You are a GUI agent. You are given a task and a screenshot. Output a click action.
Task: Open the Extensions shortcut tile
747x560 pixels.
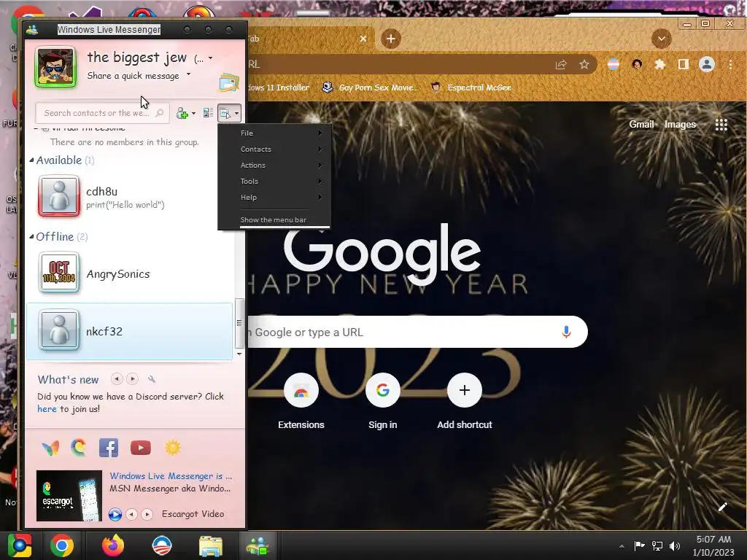pyautogui.click(x=301, y=402)
